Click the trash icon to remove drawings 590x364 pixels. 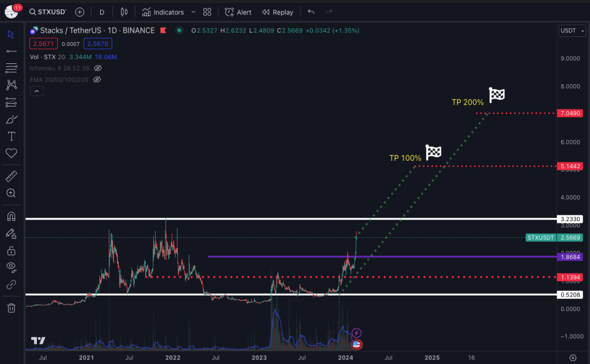tap(11, 308)
